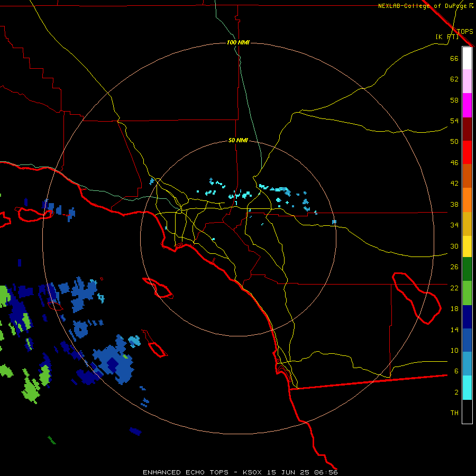Click the [K FT] units label
The image size is (476, 476).
pos(447,36)
